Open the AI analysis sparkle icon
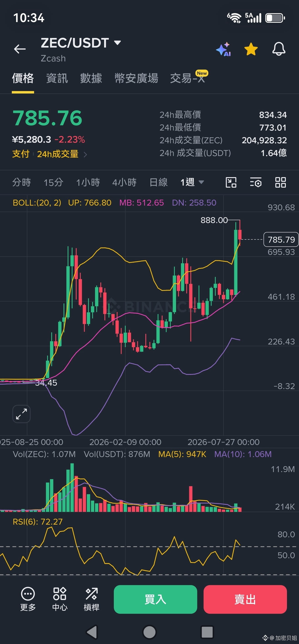 224,49
